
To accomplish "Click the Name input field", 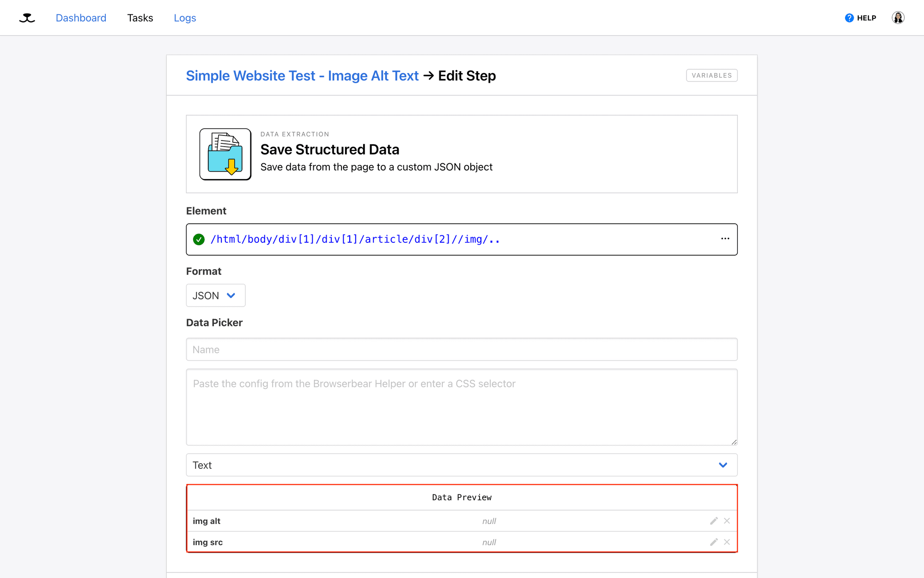I will (462, 350).
